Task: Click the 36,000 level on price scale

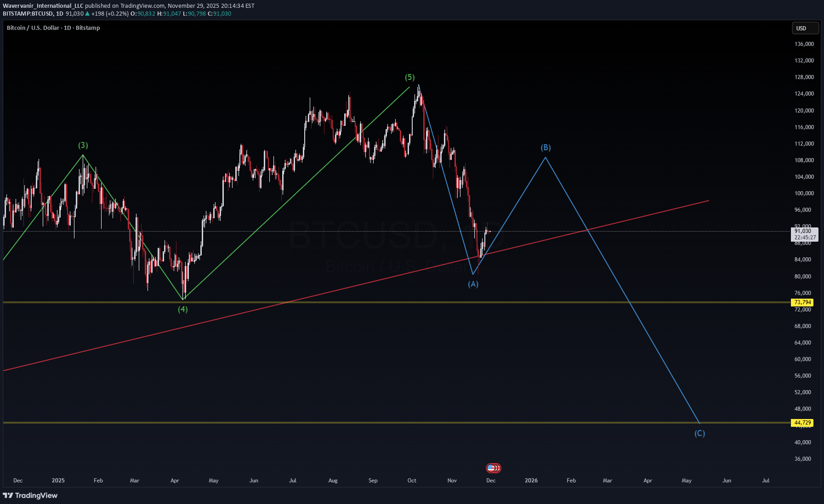Action: tap(802, 459)
